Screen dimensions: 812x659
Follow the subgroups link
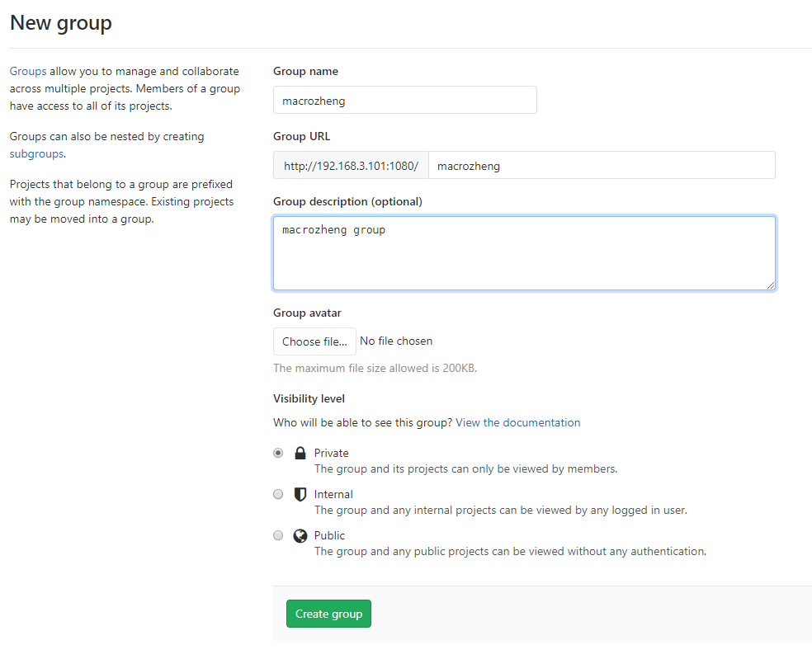[36, 153]
